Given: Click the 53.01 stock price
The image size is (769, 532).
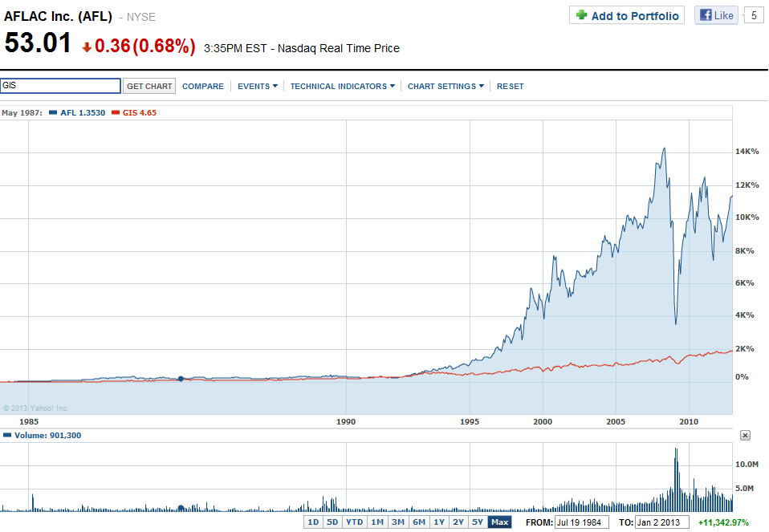Looking at the screenshot, I should (x=38, y=43).
